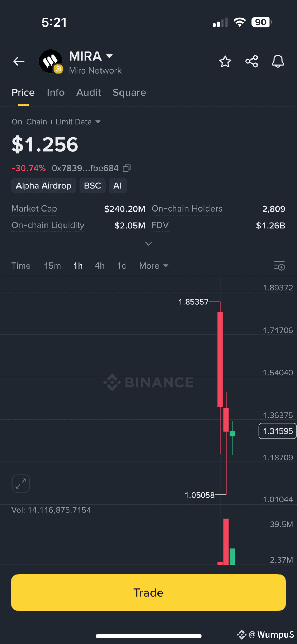Select the 4h chart interval
Image resolution: width=297 pixels, height=644 pixels.
tap(100, 266)
